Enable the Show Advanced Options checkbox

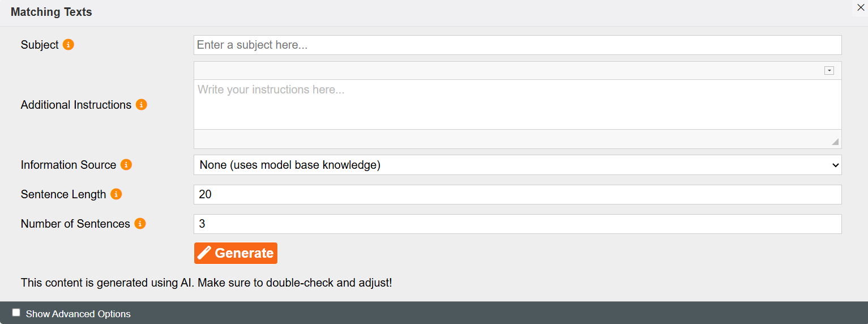[x=16, y=313]
